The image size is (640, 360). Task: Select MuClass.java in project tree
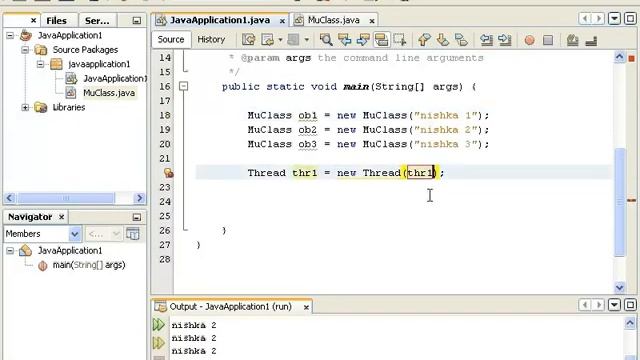(109, 93)
